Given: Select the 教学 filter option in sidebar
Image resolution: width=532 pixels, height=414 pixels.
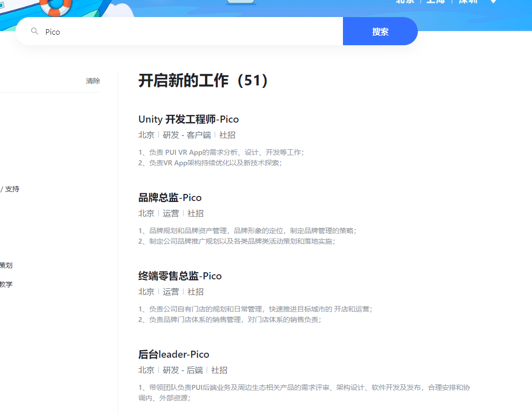Looking at the screenshot, I should point(6,284).
